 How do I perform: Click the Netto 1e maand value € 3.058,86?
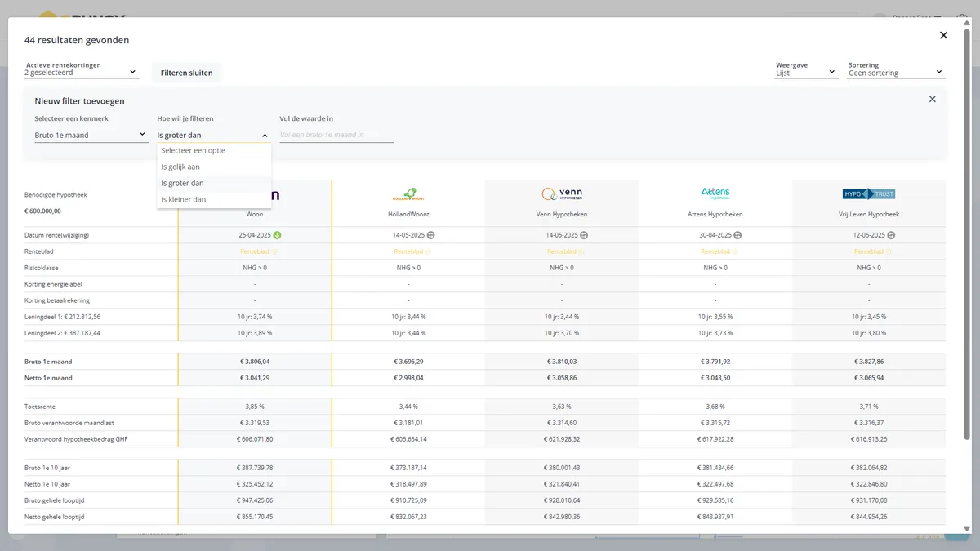tap(562, 378)
